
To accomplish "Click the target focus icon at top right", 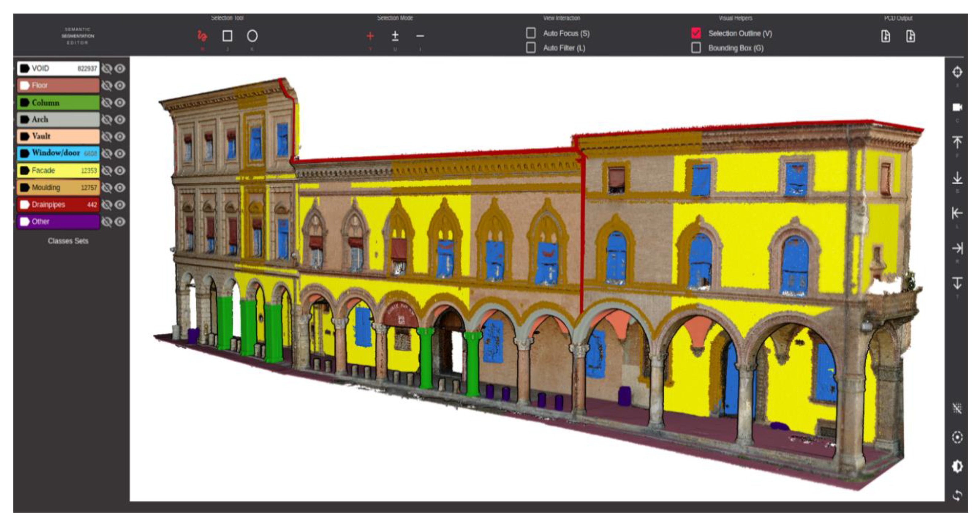I will click(957, 72).
